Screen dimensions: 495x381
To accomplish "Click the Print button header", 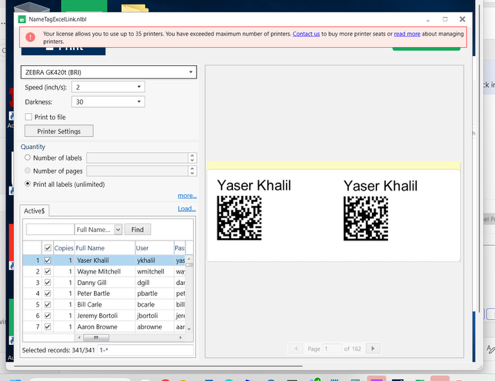I will point(63,51).
